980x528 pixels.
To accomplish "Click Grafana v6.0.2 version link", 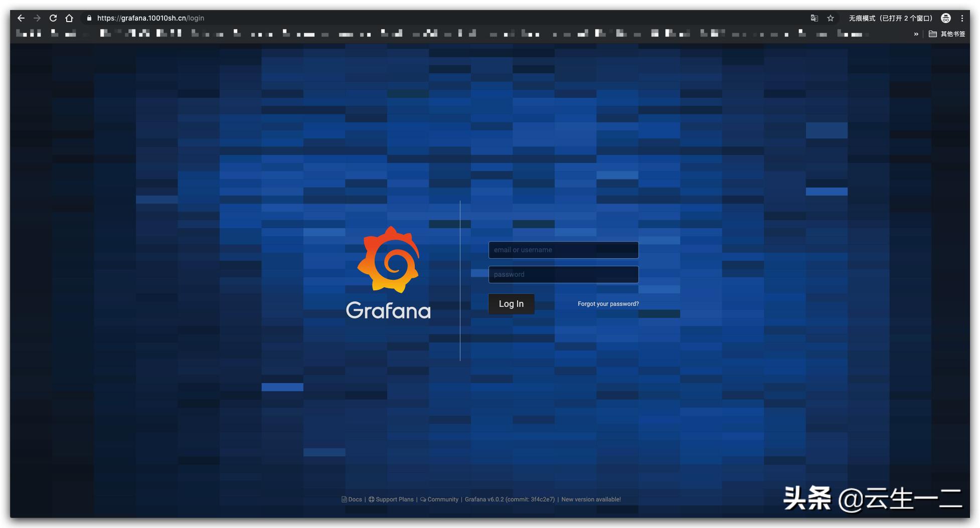I will pos(510,499).
